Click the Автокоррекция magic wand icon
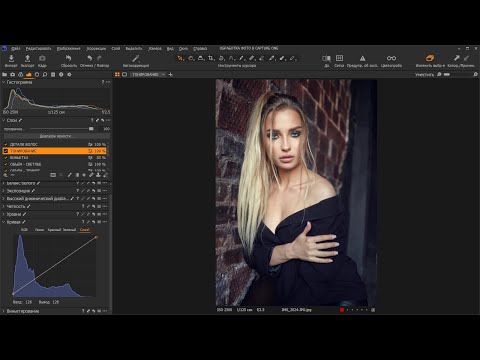This screenshot has height=360, width=480. [x=136, y=59]
